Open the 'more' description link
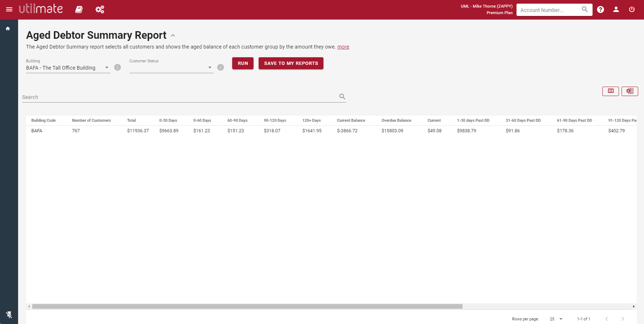 point(343,47)
